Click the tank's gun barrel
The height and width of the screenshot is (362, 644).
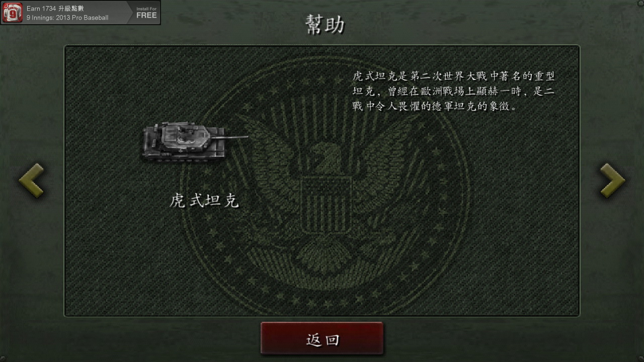tap(235, 136)
